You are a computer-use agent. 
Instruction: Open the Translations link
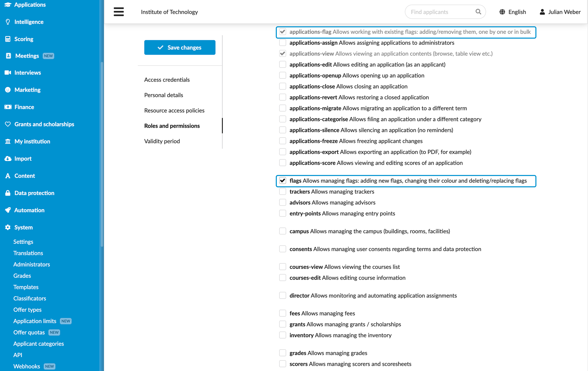coord(28,253)
